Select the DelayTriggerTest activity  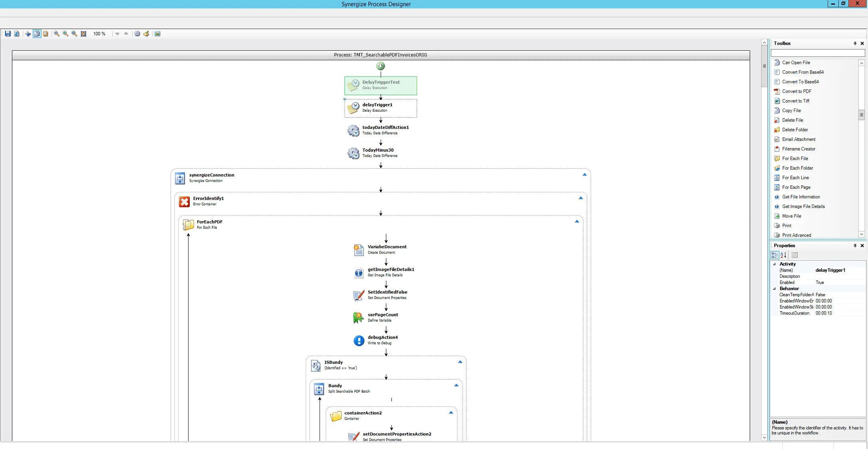(381, 85)
